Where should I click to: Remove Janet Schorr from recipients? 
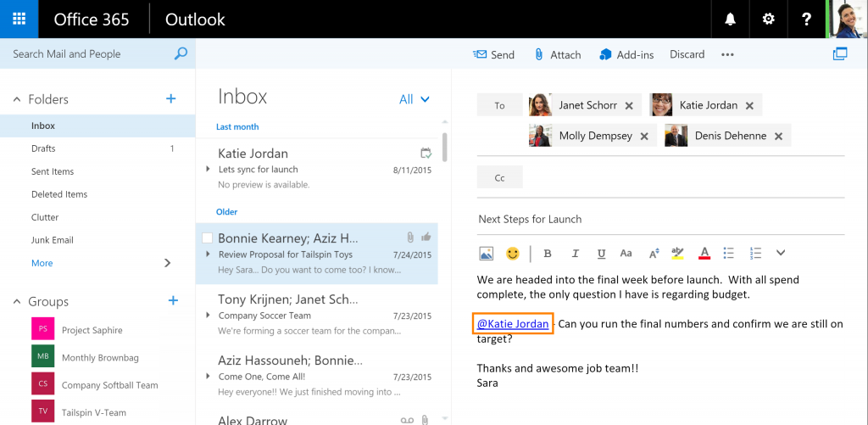[x=629, y=106]
